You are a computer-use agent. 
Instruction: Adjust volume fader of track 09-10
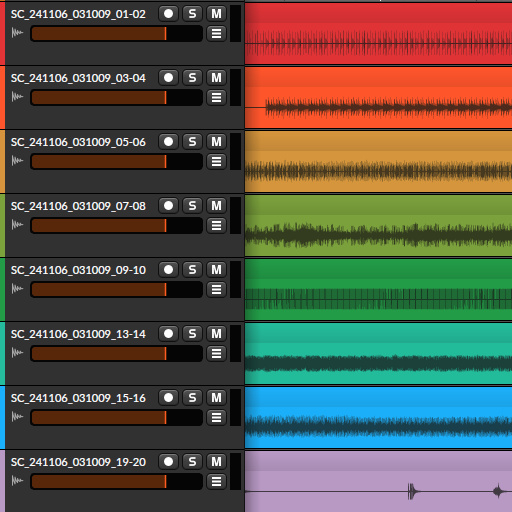point(116,290)
